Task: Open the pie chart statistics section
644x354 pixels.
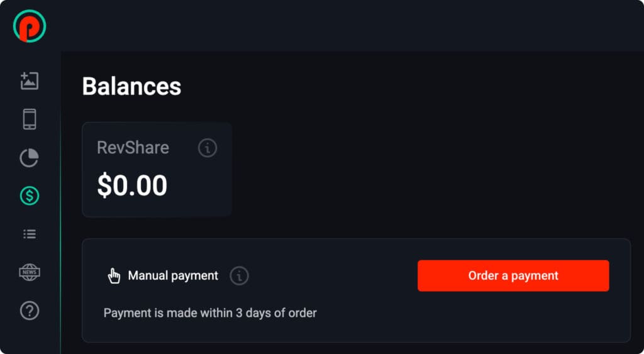Action: click(x=30, y=158)
